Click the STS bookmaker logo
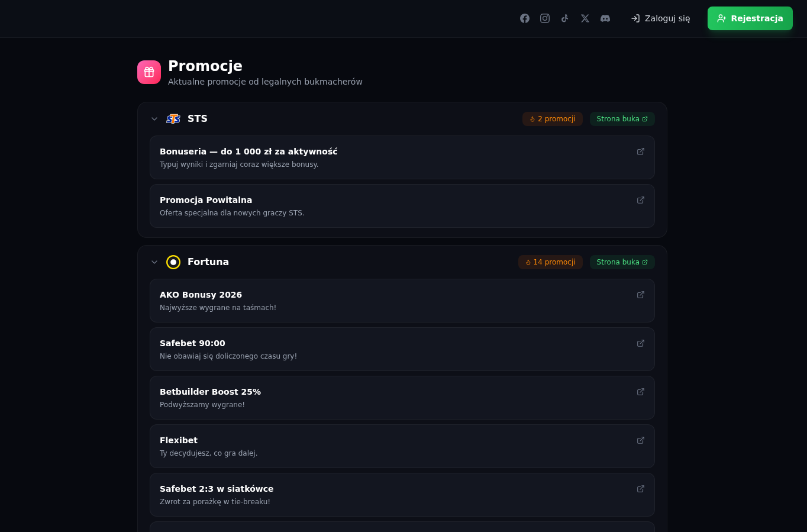The image size is (807, 532). click(173, 119)
